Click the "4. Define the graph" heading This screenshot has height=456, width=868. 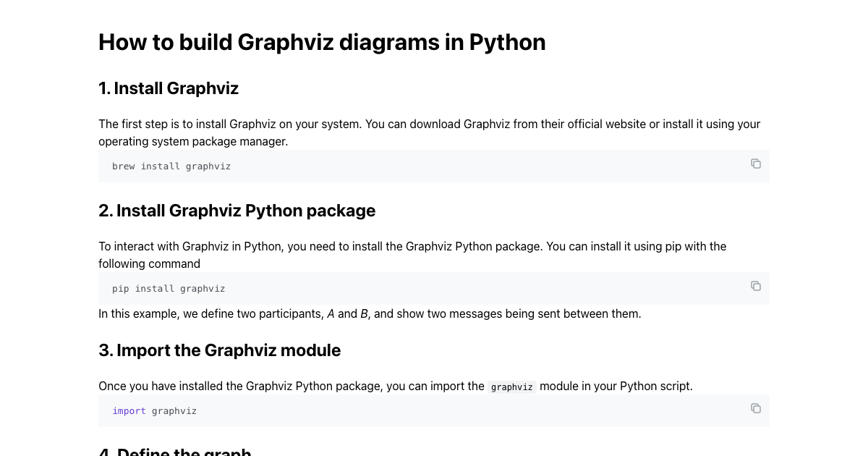point(174,451)
